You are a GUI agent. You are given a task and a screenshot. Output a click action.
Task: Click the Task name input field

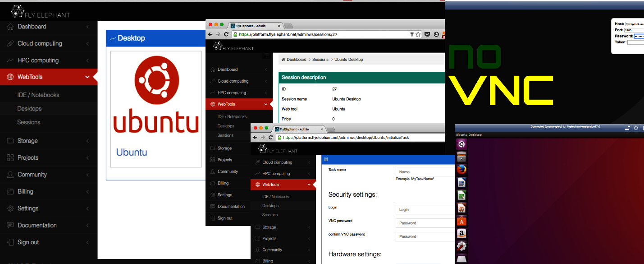425,172
